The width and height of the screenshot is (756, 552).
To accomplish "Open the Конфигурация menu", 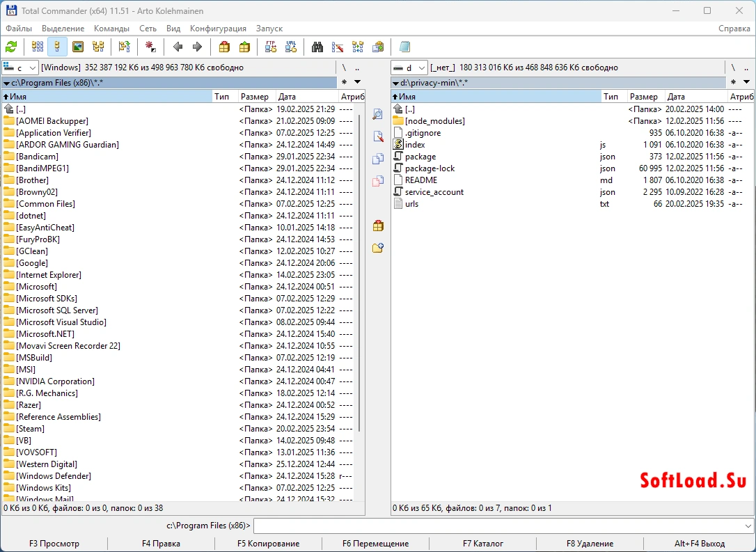I will (218, 29).
